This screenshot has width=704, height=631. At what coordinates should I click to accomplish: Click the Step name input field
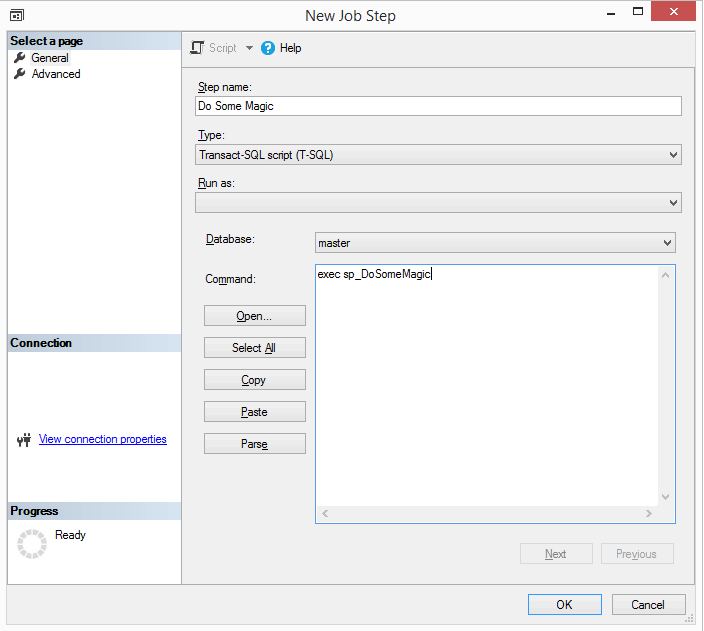coord(438,106)
